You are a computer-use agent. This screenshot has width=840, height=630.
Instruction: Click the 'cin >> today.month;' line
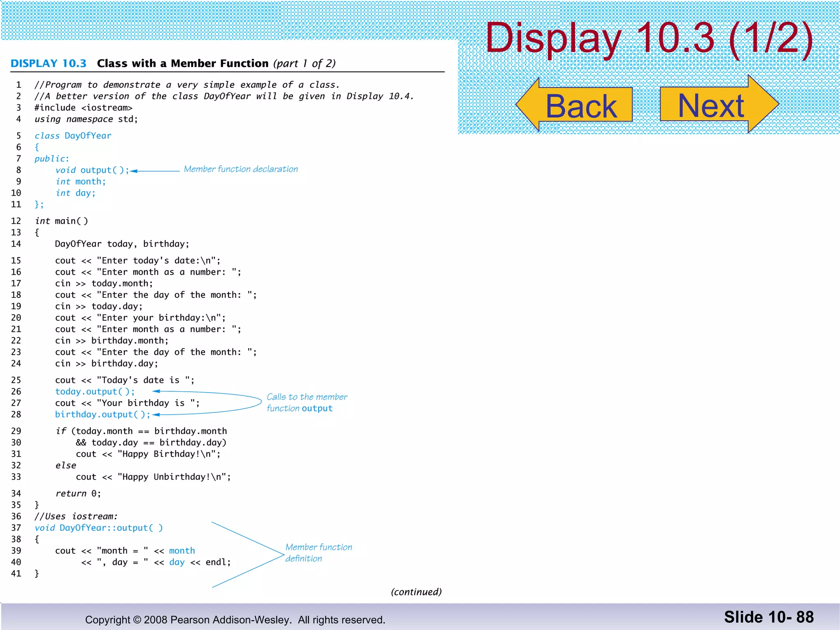(104, 283)
